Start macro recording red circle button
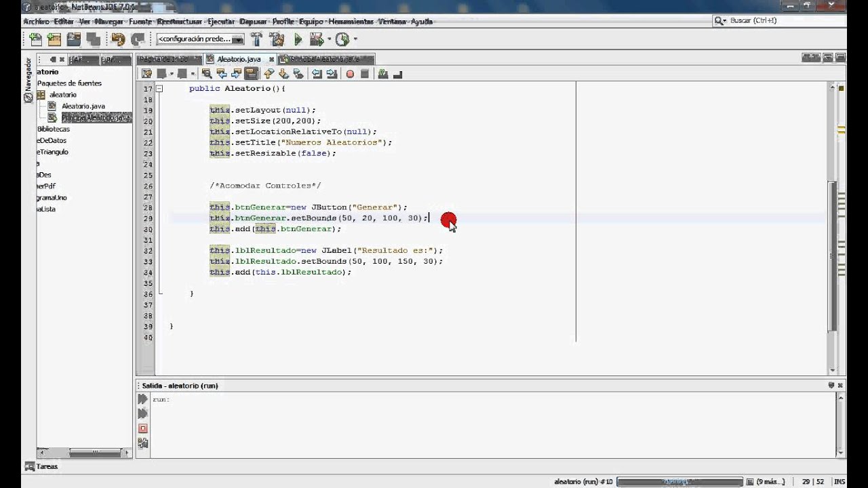 click(x=350, y=73)
